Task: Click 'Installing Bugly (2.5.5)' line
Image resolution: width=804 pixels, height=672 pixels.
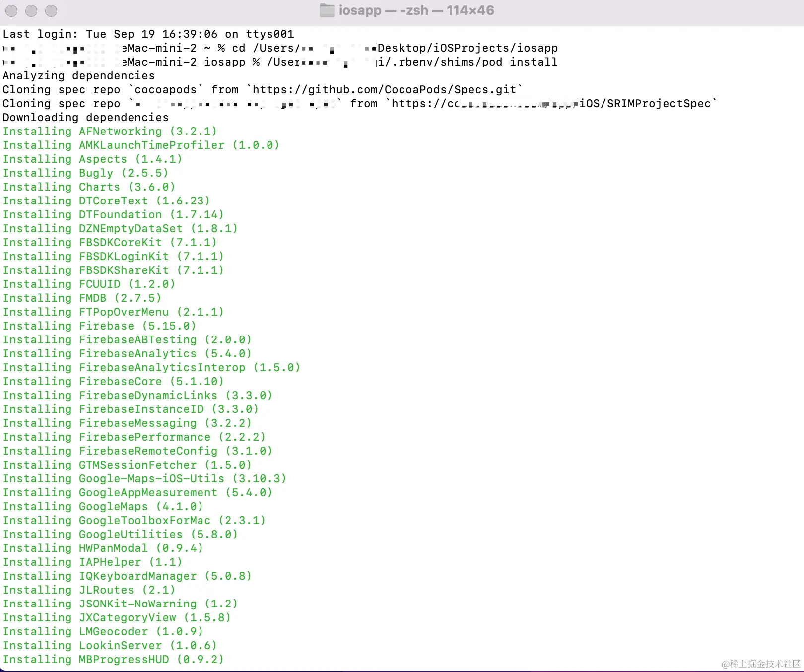Action: point(86,173)
